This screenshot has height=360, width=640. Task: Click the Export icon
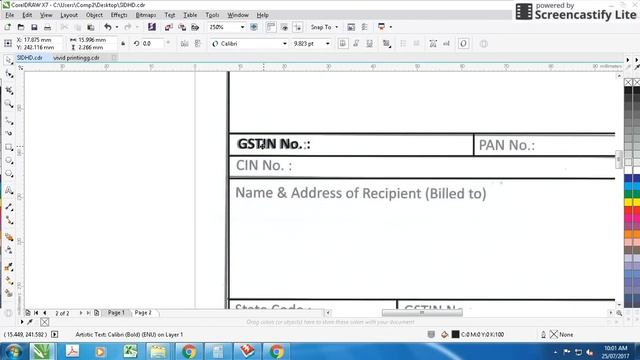click(182, 27)
